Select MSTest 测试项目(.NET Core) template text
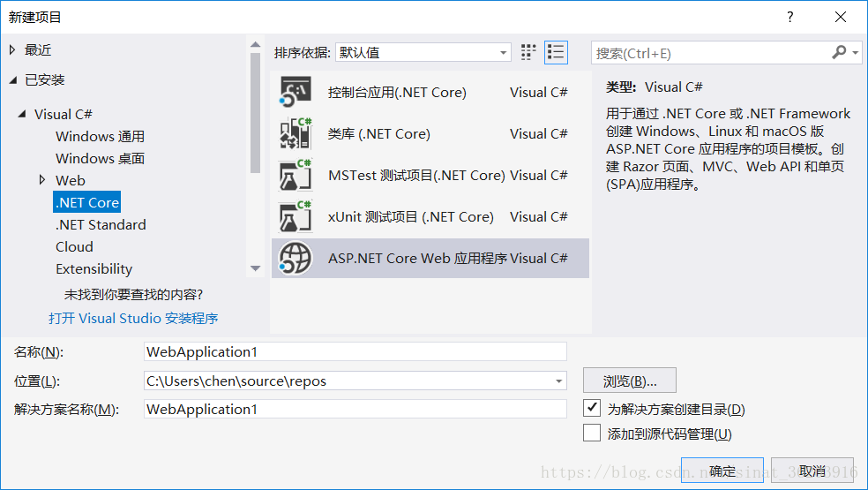 416,175
